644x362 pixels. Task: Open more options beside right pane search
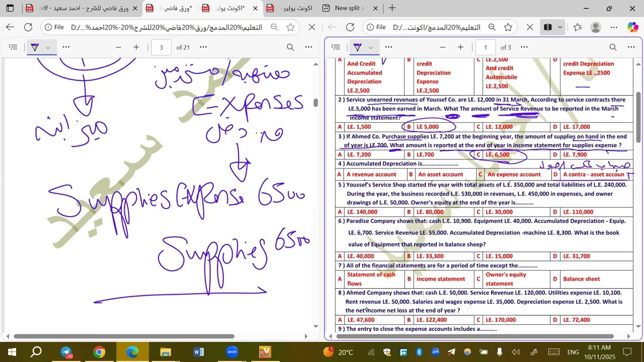point(631,47)
